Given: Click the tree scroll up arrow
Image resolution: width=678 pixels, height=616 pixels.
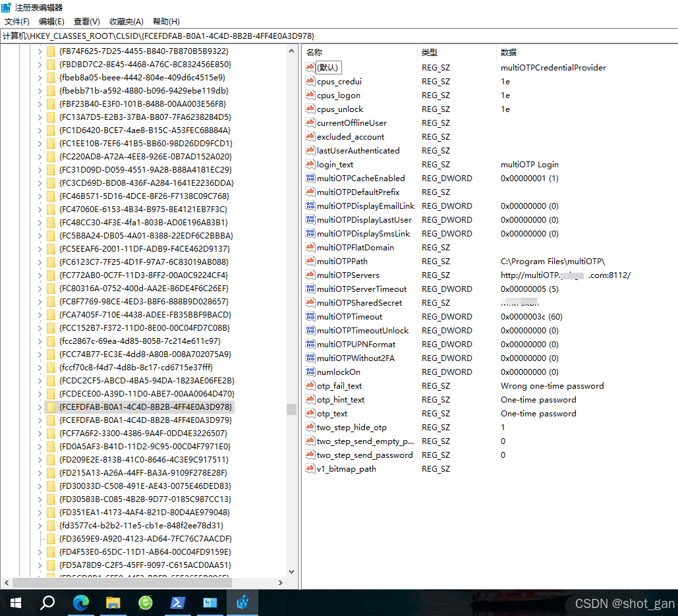Looking at the screenshot, I should click(x=291, y=51).
